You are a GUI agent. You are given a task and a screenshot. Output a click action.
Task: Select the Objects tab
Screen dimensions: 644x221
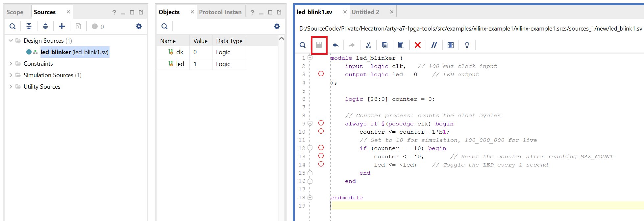[169, 12]
